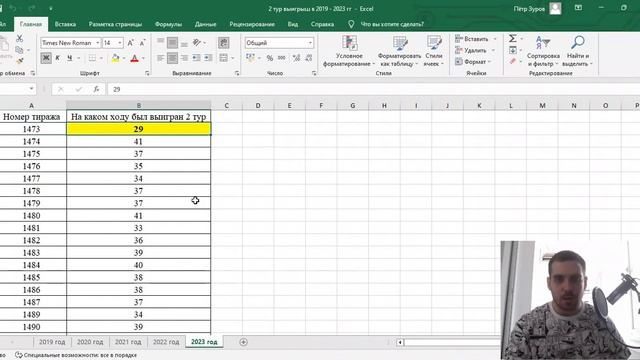
Task: Click the formula bar showing 29
Action: (373, 89)
